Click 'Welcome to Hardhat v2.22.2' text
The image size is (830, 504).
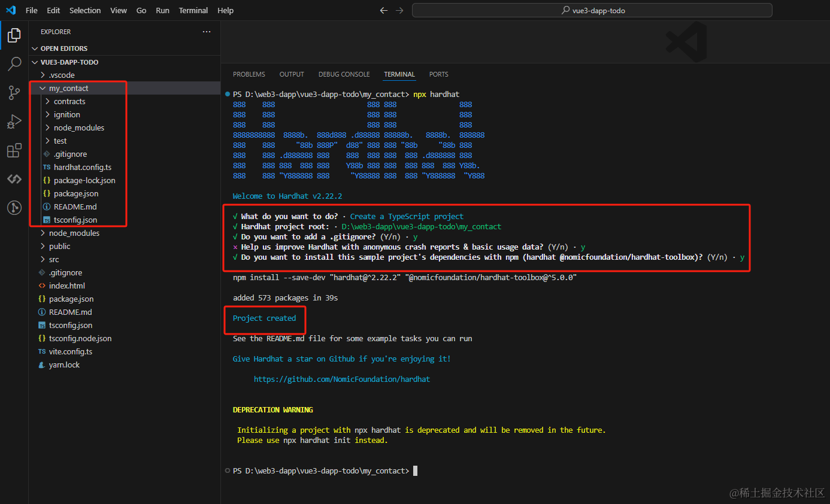287,196
